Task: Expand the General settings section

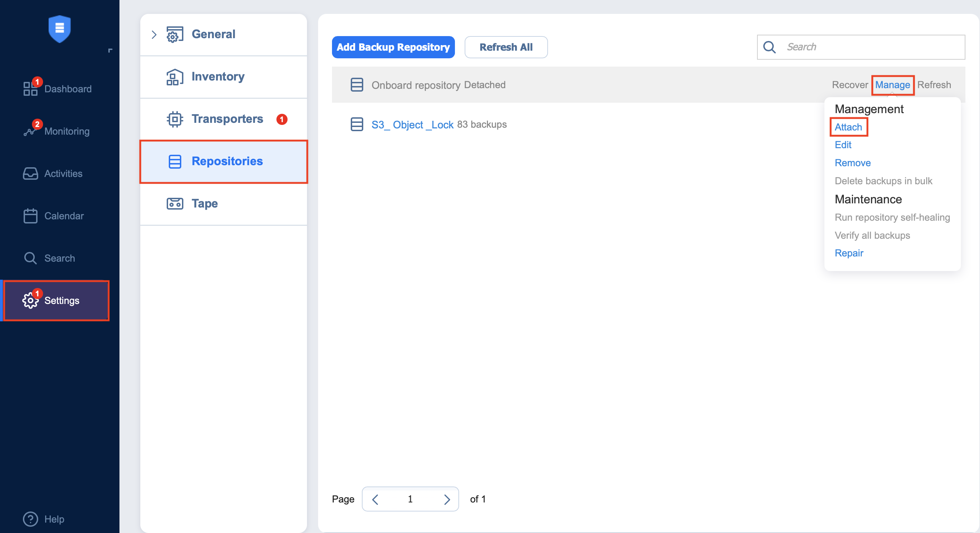Action: pyautogui.click(x=154, y=35)
